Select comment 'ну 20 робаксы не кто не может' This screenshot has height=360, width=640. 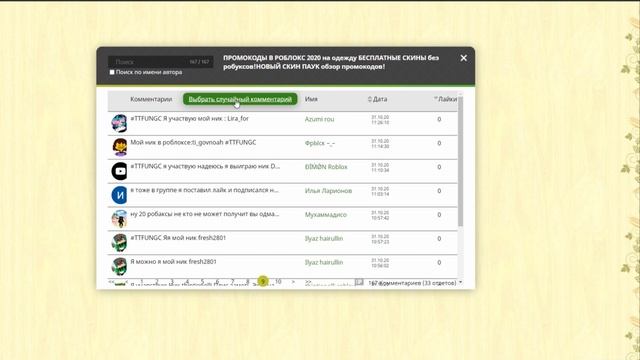(204, 214)
